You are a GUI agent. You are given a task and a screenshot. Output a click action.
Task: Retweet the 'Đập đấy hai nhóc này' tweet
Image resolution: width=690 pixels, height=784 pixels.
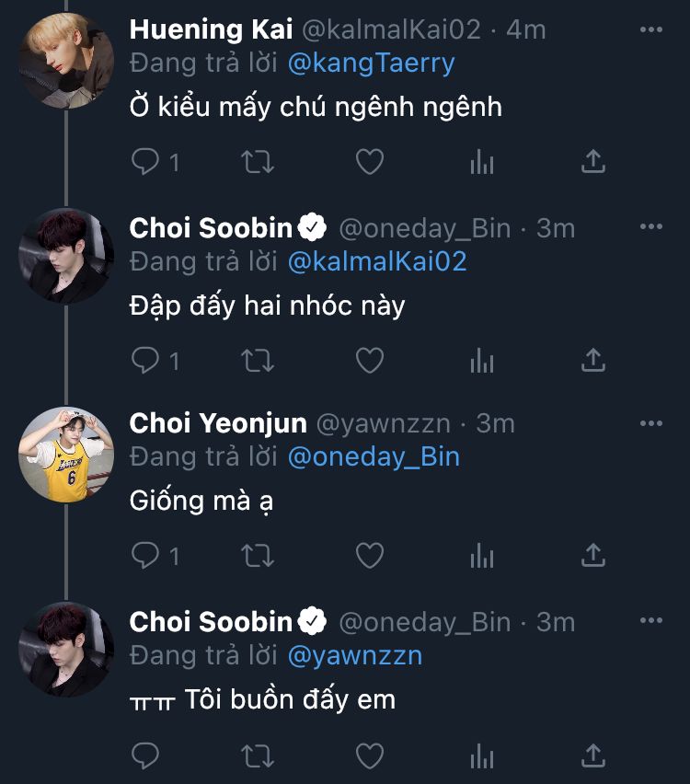(258, 361)
